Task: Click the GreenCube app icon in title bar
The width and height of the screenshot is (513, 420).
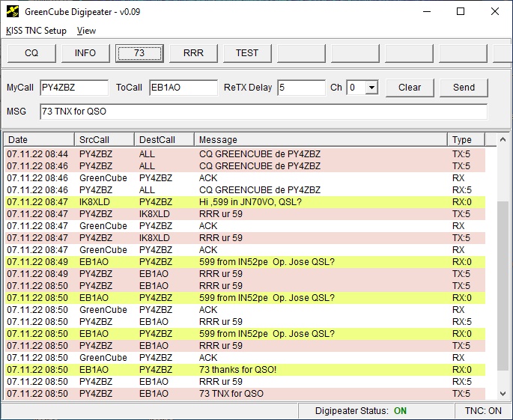Action: point(13,11)
